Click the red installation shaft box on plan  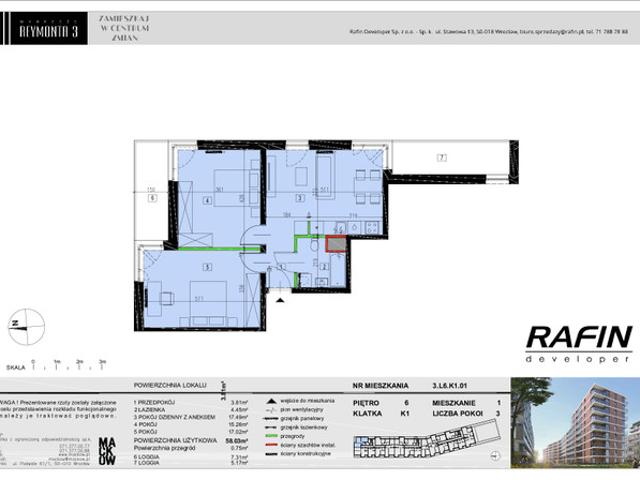(x=336, y=244)
